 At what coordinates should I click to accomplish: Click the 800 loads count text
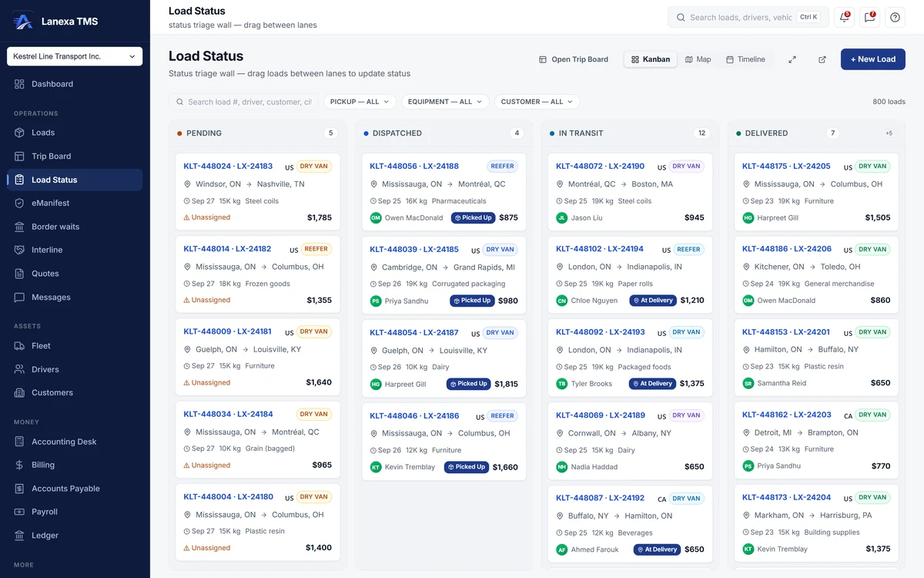click(x=889, y=102)
